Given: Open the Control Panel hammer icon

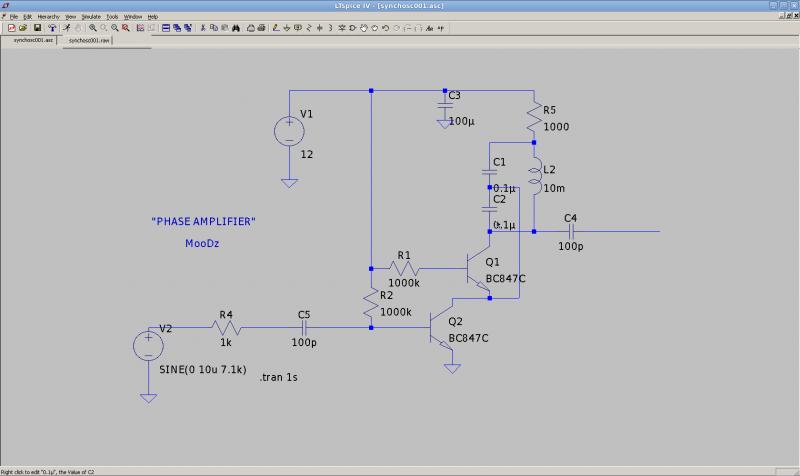Looking at the screenshot, I should [52, 28].
